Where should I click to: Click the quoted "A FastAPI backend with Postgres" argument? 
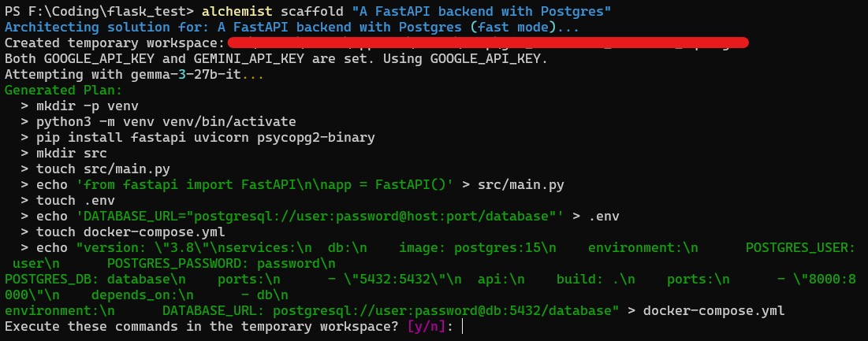click(482, 12)
